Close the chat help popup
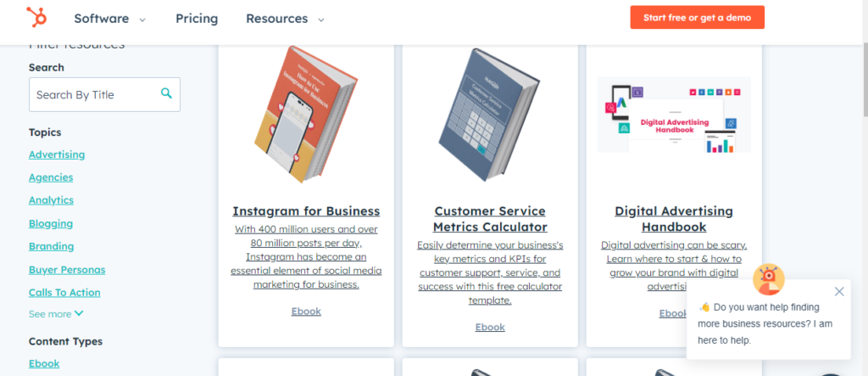 (839, 291)
